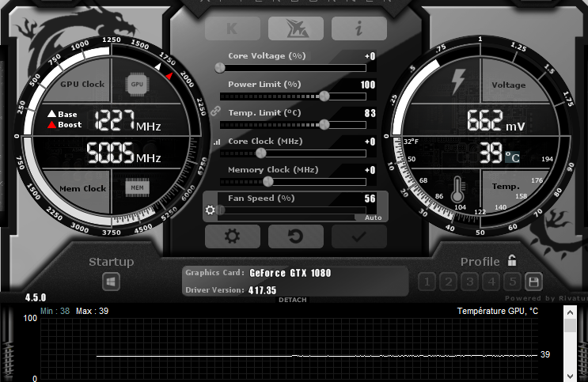This screenshot has height=382, width=588.
Task: Click the graph scrollbar up arrow
Action: point(570,312)
